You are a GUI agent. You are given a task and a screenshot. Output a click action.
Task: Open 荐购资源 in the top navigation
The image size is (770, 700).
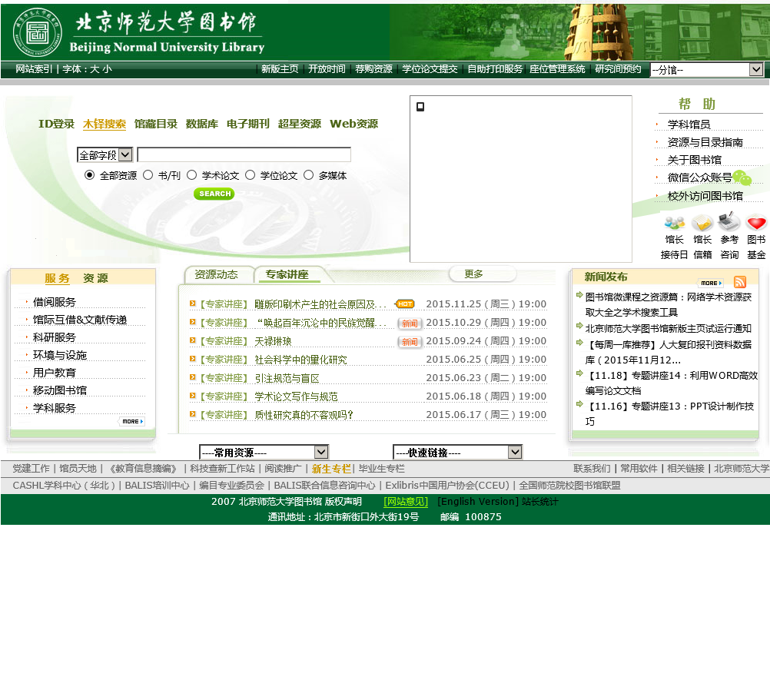tap(373, 69)
